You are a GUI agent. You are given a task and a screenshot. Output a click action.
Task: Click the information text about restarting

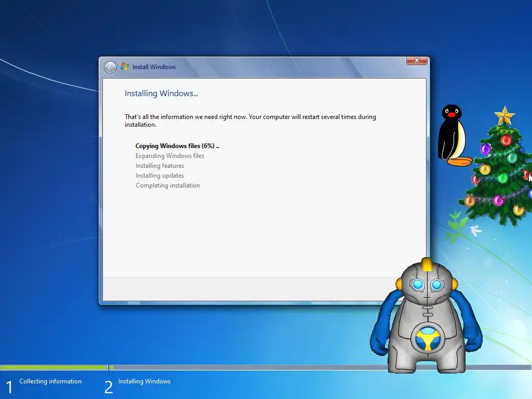[x=250, y=121]
